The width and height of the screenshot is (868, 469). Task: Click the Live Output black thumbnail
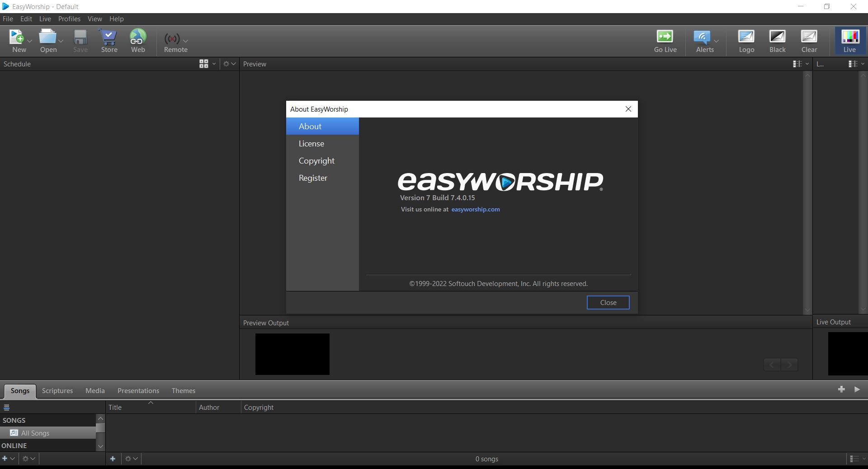tap(848, 354)
